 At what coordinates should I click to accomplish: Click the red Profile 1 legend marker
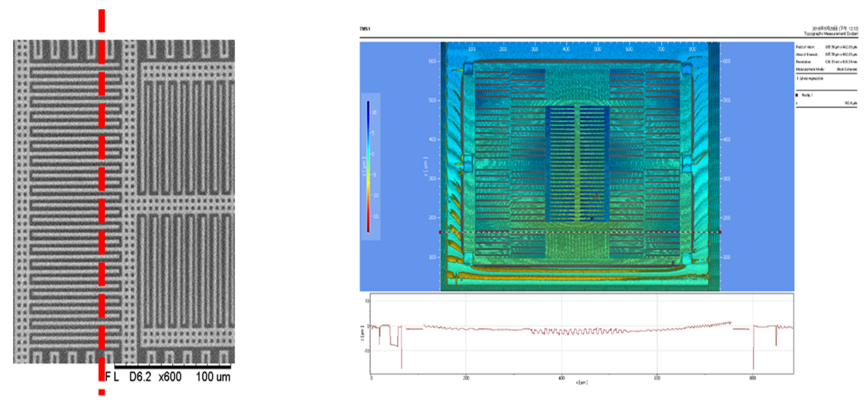point(797,95)
